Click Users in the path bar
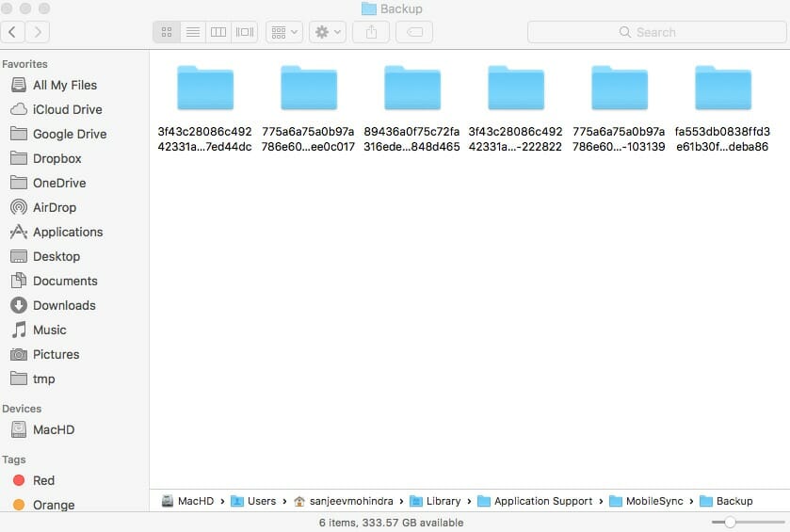The width and height of the screenshot is (790, 532). coord(253,501)
